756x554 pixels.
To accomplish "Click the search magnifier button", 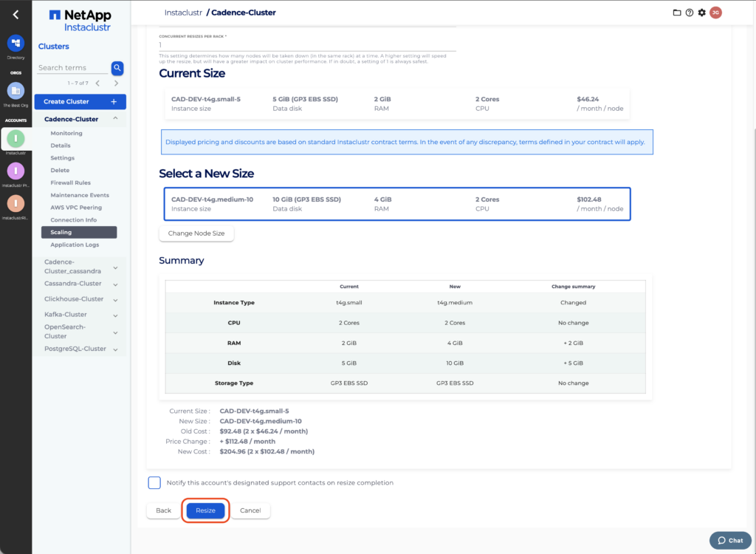I will (x=117, y=68).
